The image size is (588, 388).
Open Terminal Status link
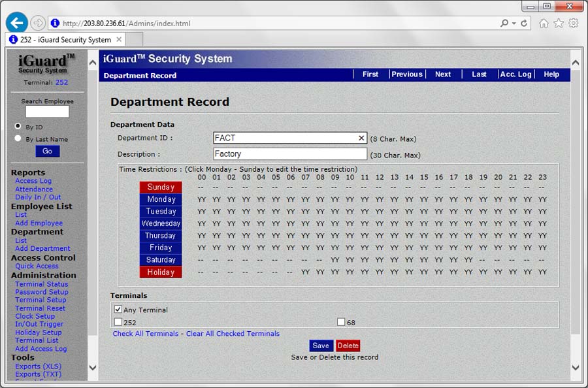pos(42,283)
